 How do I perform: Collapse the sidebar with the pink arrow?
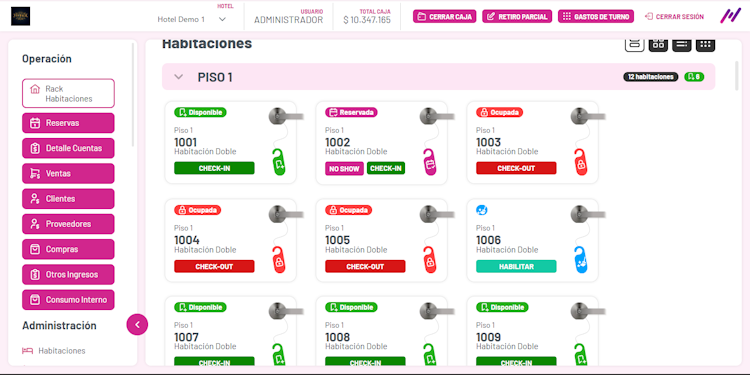137,325
